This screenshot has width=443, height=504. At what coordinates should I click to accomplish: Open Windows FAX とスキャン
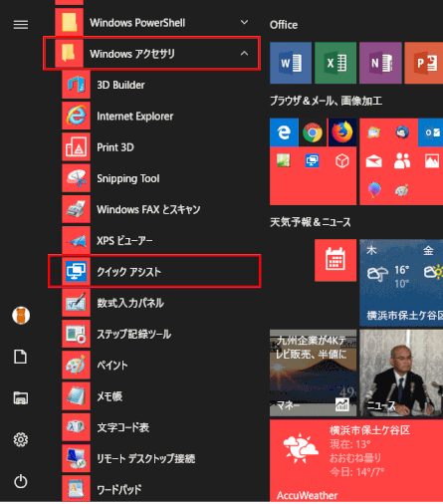point(161,209)
